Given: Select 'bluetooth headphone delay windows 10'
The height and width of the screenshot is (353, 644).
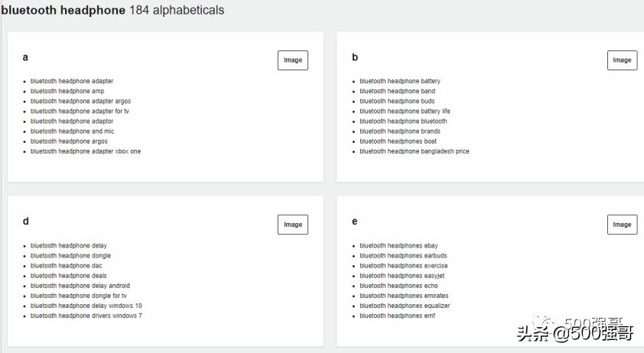Looking at the screenshot, I should click(86, 306).
